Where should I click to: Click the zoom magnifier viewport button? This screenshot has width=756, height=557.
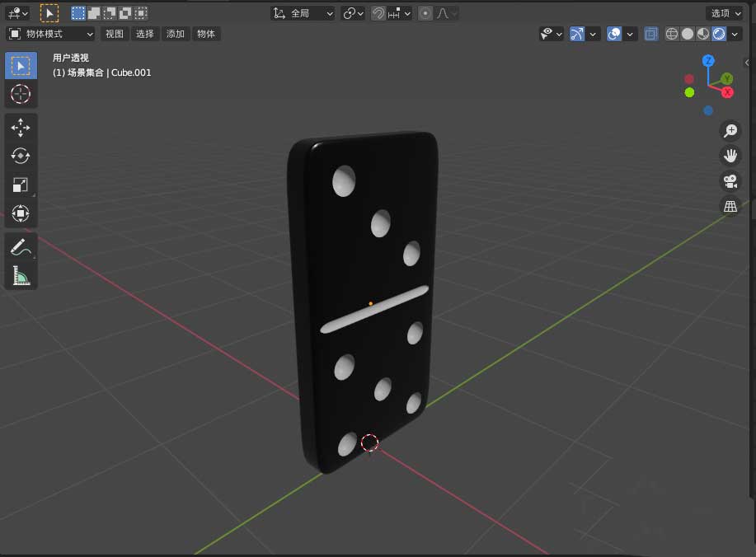pos(730,130)
